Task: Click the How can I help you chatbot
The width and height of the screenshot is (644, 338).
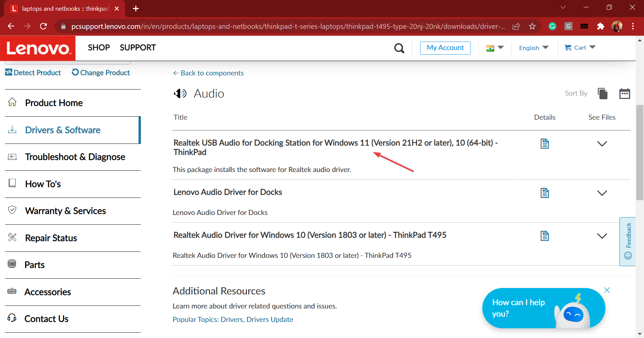Action: tap(543, 308)
